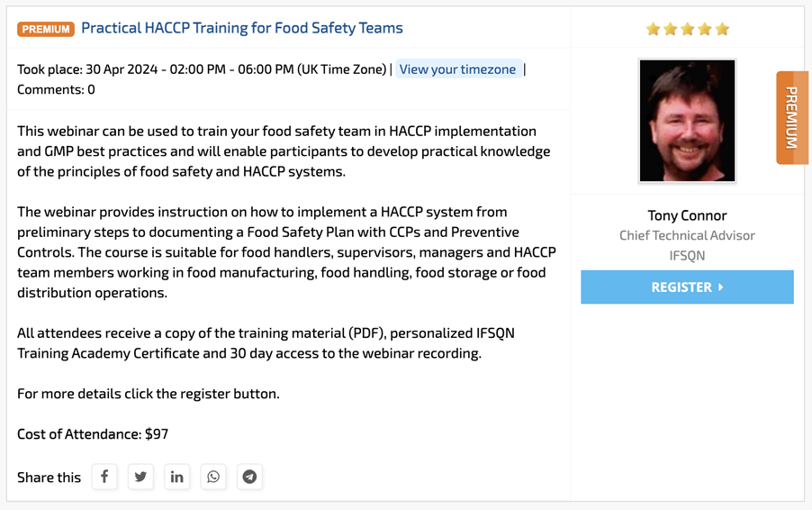Click the blue REGISTER button

point(687,287)
